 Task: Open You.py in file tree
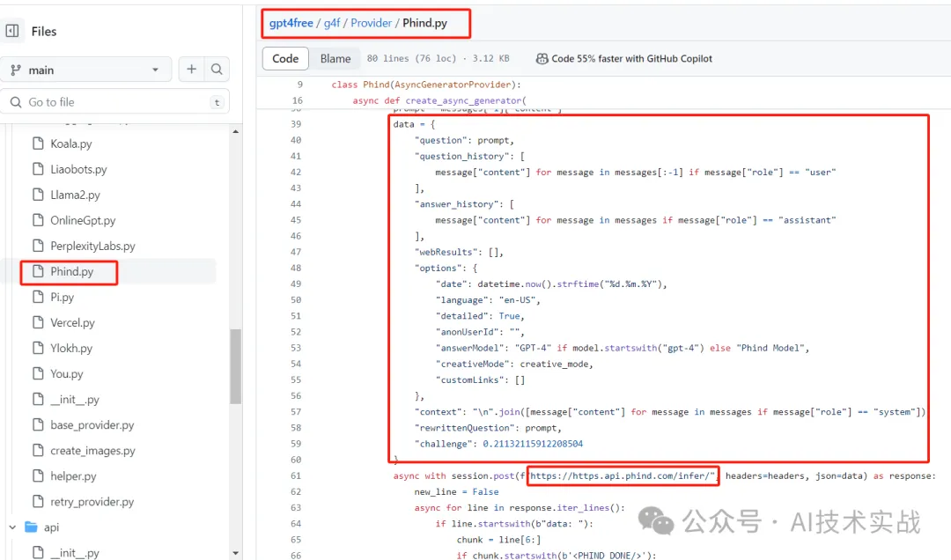[x=67, y=373]
